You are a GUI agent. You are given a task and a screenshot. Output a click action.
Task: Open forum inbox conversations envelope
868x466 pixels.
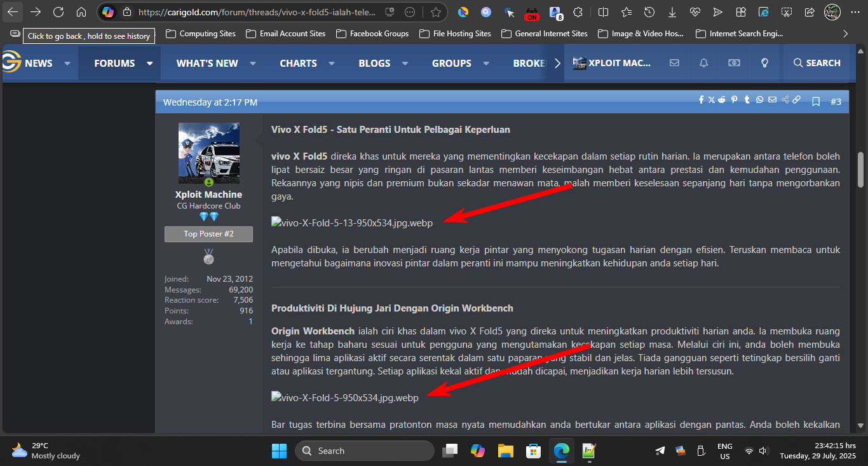[674, 63]
